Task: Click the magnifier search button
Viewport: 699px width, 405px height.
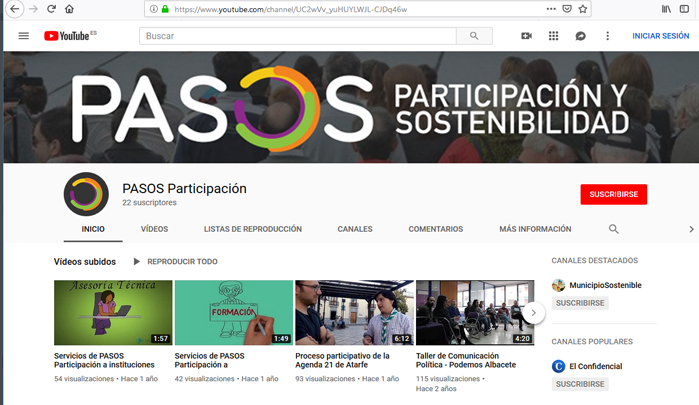Action: [474, 36]
